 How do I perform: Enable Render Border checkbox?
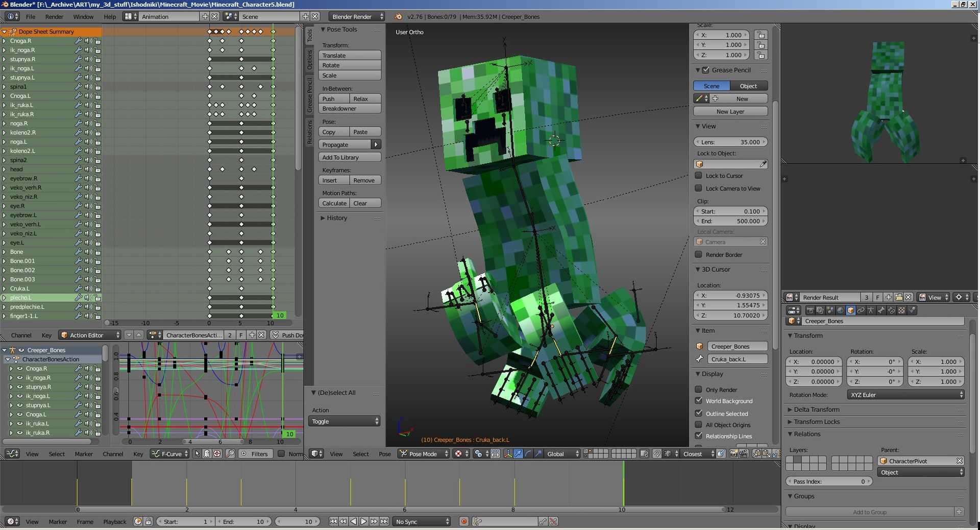[x=699, y=254]
